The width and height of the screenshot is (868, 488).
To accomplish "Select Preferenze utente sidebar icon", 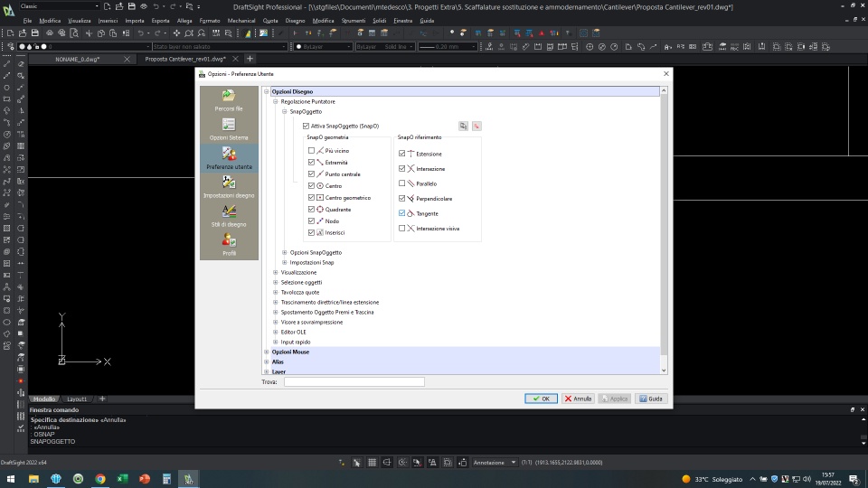I will coord(229,158).
